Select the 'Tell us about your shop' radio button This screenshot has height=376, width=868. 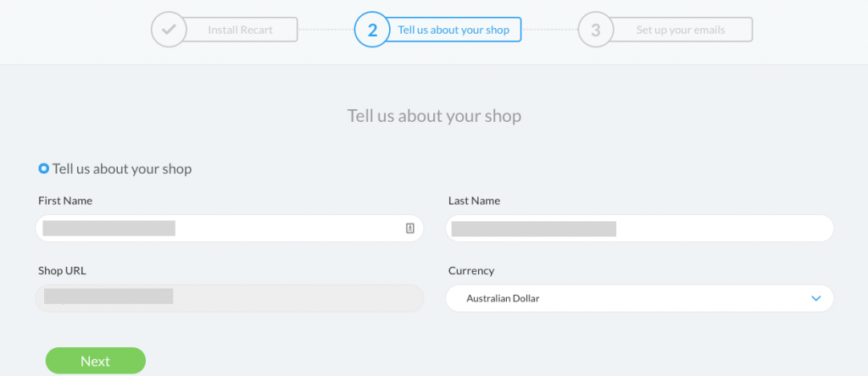click(44, 169)
